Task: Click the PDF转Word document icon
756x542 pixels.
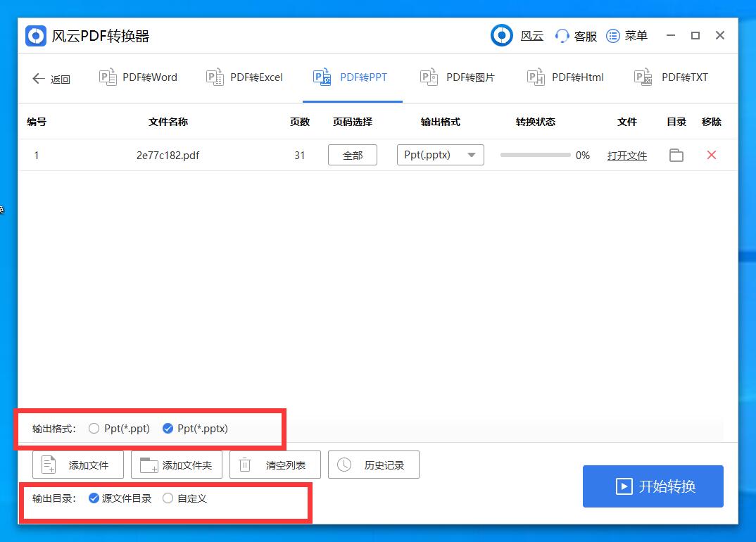Action: pyautogui.click(x=108, y=77)
